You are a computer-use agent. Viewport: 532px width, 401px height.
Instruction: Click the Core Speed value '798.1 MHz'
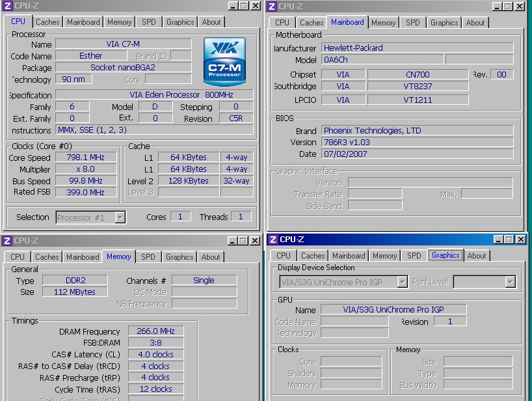tap(86, 157)
